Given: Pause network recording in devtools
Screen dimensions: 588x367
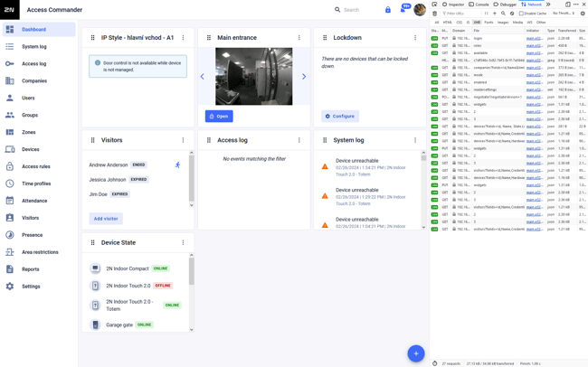Looking at the screenshot, I should [x=486, y=14].
